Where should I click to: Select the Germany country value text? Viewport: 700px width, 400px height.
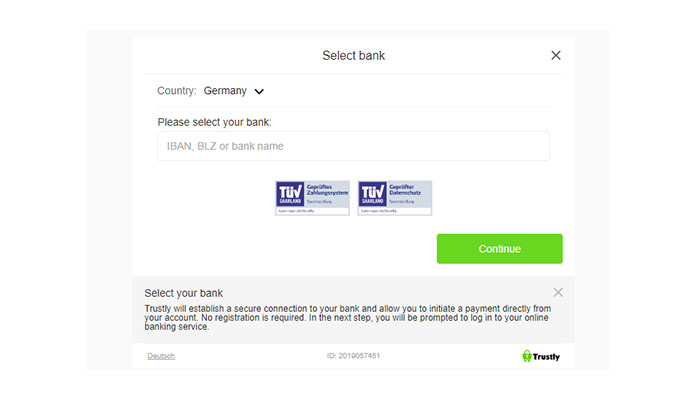click(225, 91)
